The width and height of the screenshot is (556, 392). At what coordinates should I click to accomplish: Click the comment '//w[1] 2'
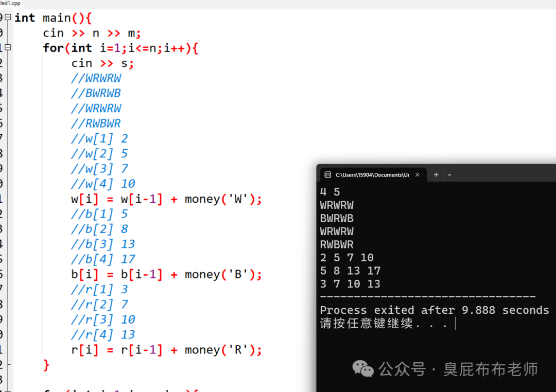(x=99, y=138)
